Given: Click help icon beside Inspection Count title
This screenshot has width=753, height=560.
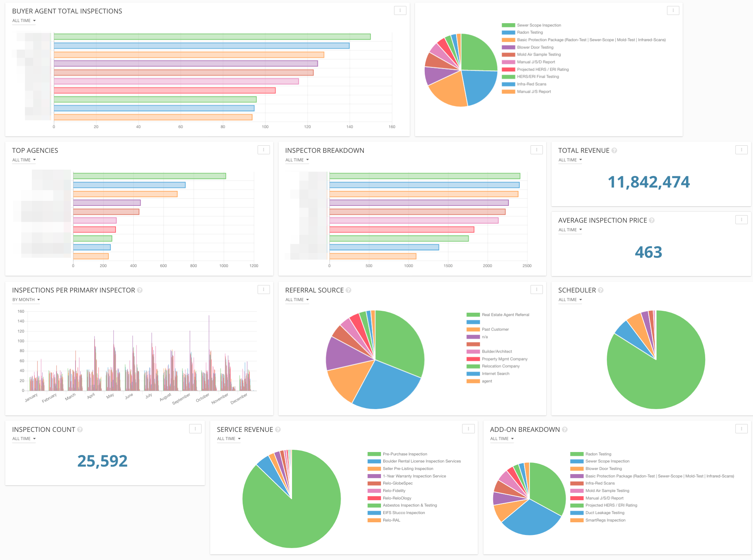Looking at the screenshot, I should [x=80, y=430].
